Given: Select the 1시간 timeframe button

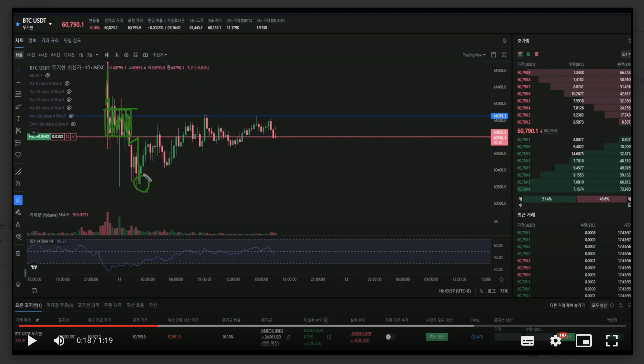Looking at the screenshot, I should 30,55.
